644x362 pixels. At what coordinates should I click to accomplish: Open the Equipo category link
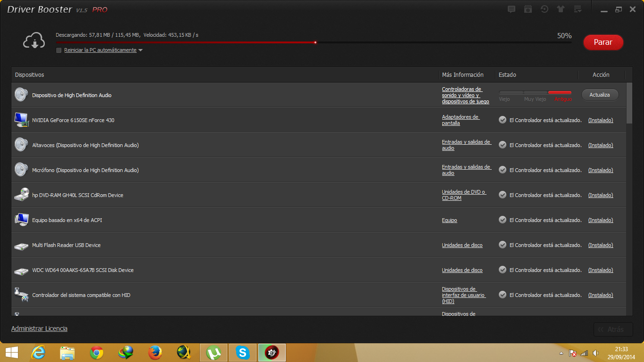(x=449, y=220)
